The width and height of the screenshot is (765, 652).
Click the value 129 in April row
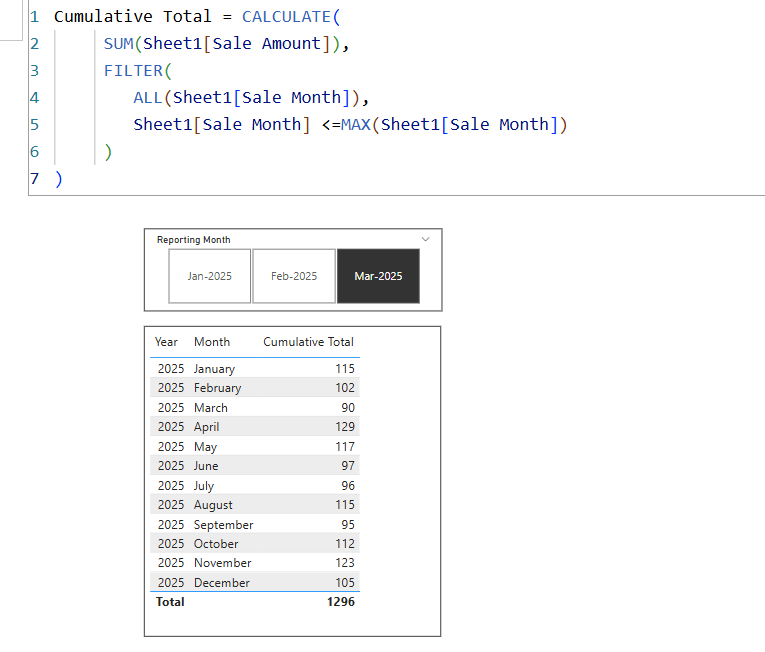click(x=345, y=427)
